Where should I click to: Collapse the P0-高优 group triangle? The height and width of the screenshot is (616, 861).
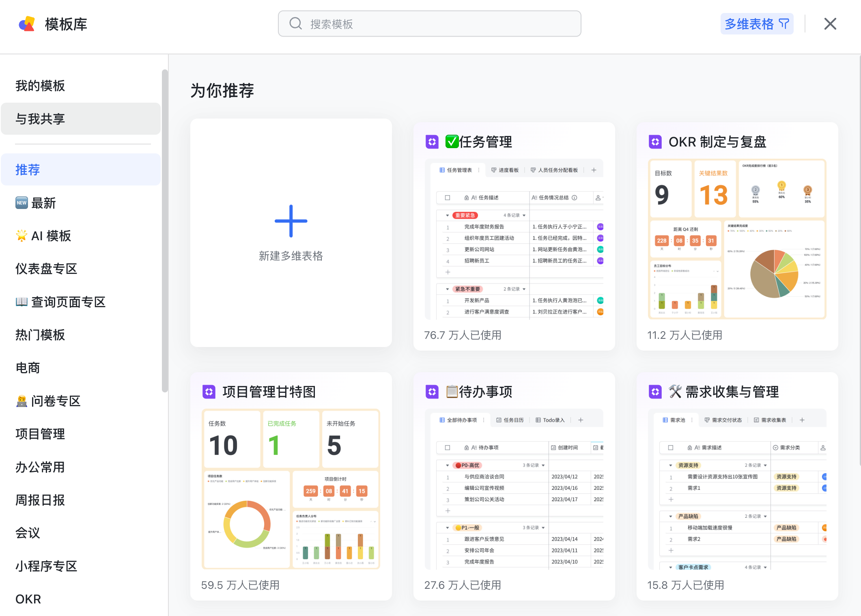(447, 465)
